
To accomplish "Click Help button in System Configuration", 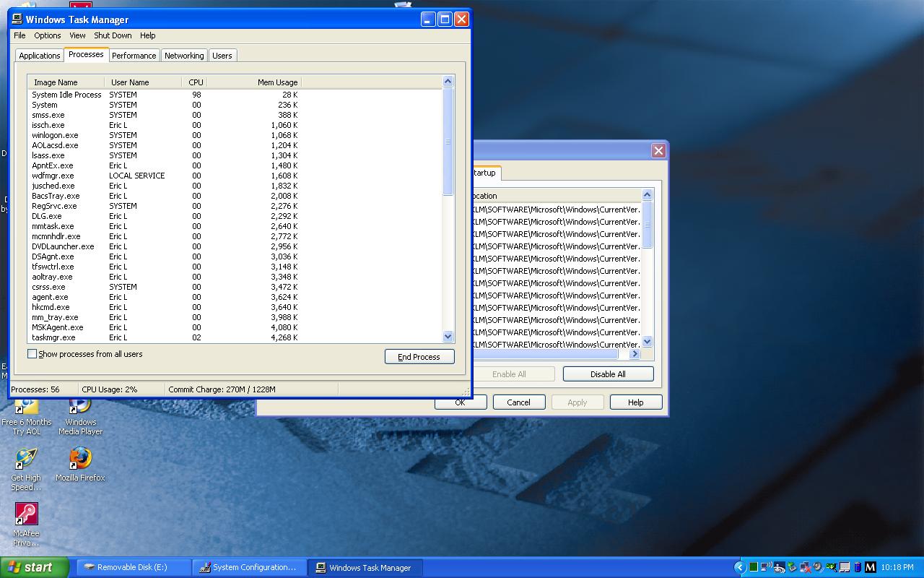I will tap(636, 402).
